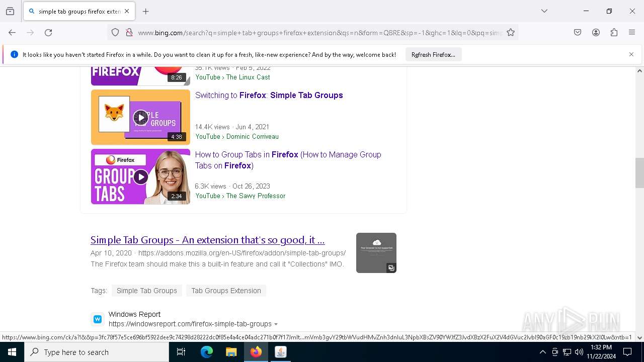Click the Windows Report site icon
The height and width of the screenshot is (362, 644).
pos(98,319)
